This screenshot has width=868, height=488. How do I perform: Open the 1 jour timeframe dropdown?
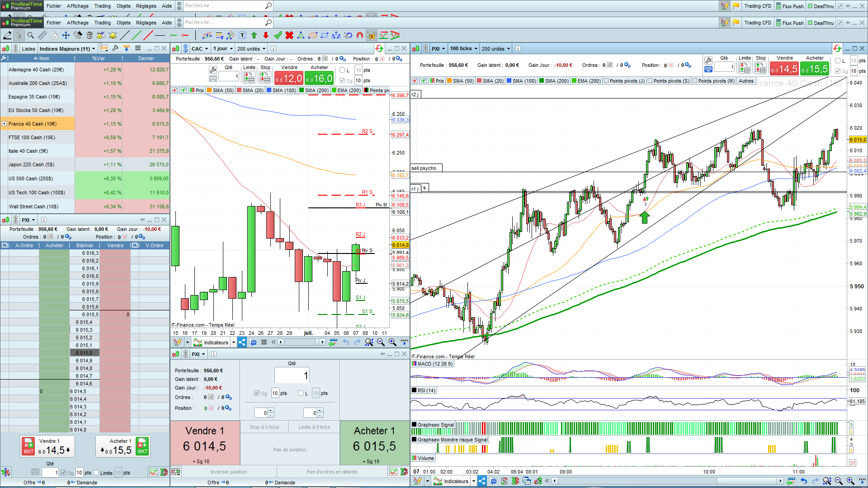pyautogui.click(x=223, y=49)
